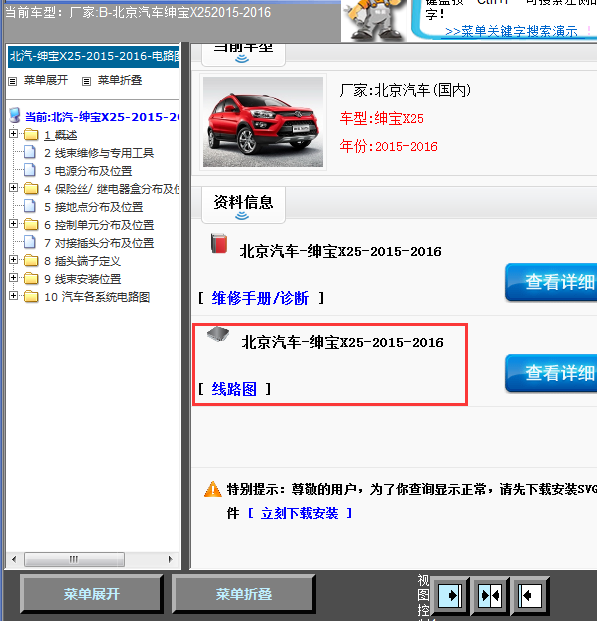This screenshot has height=621, width=597.
Task: Expand the 8 插头端子定义 node
Action: coord(13,260)
